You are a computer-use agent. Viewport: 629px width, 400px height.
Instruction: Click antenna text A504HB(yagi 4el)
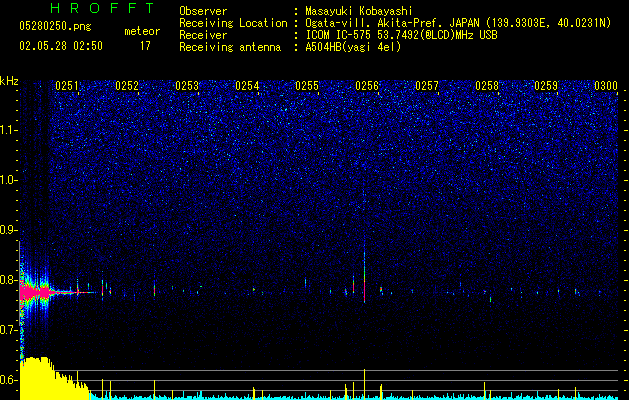click(353, 47)
